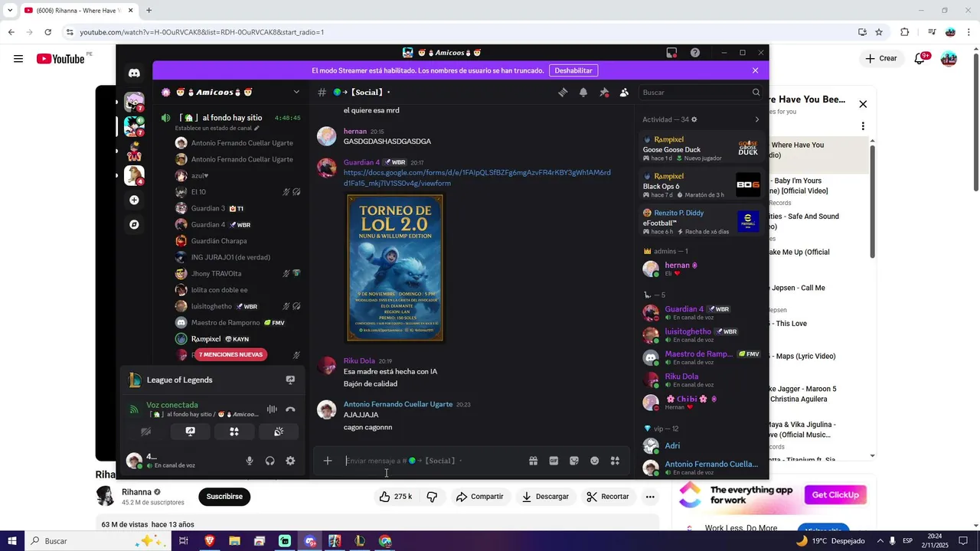Stream League of Legends screen share icon
Screen dimensions: 980x551
coord(290,380)
